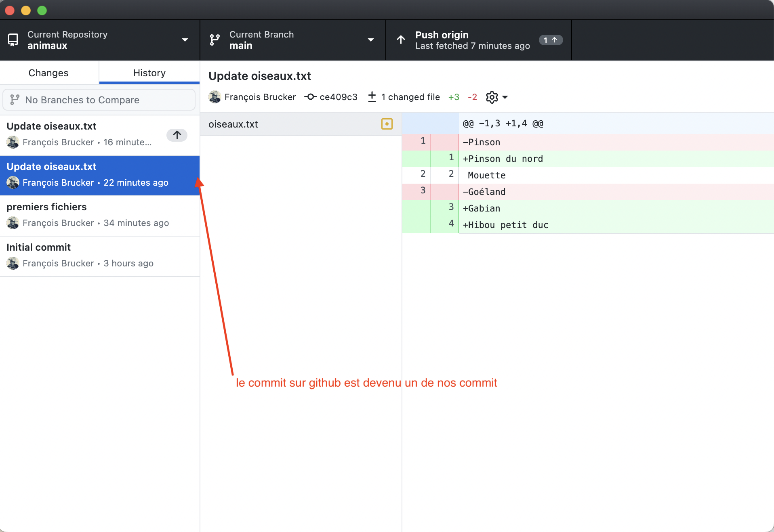Open diff settings gear icon
Image resolution: width=774 pixels, height=532 pixels.
pyautogui.click(x=492, y=97)
